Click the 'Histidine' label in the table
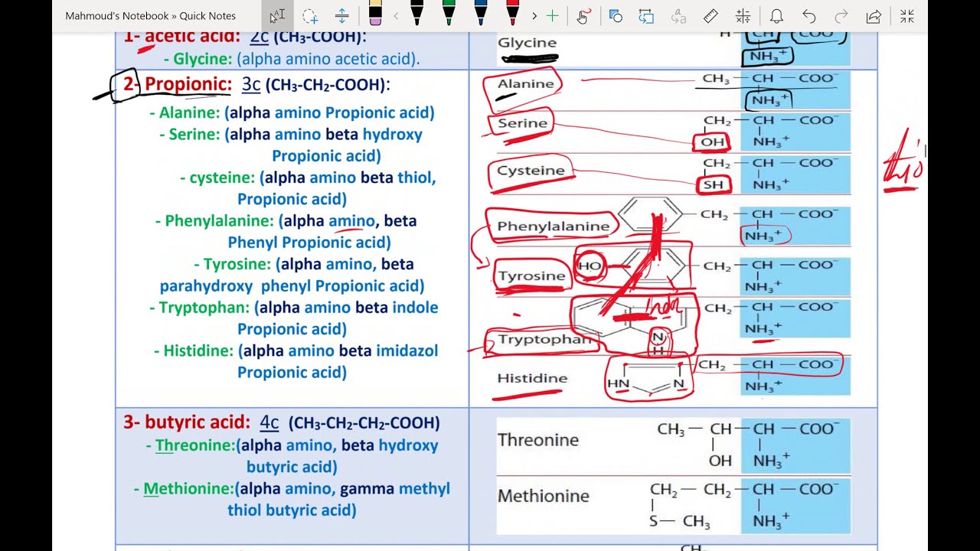The width and height of the screenshot is (980, 551). (x=532, y=378)
